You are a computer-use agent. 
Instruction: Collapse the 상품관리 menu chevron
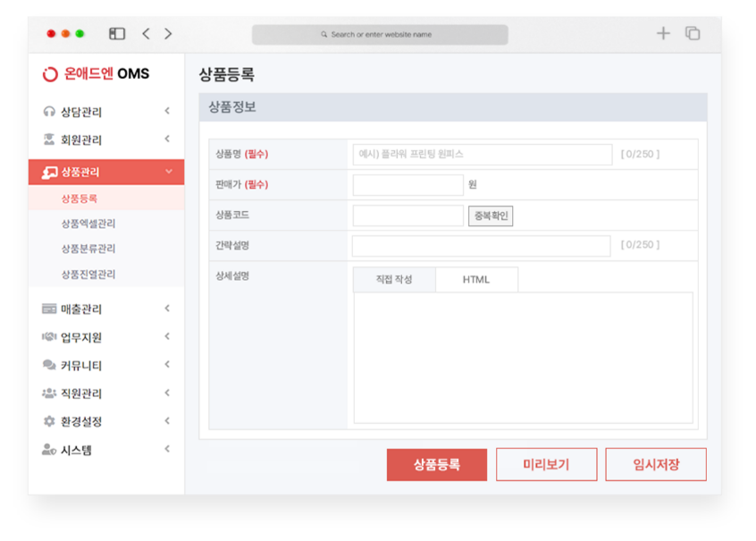[169, 172]
